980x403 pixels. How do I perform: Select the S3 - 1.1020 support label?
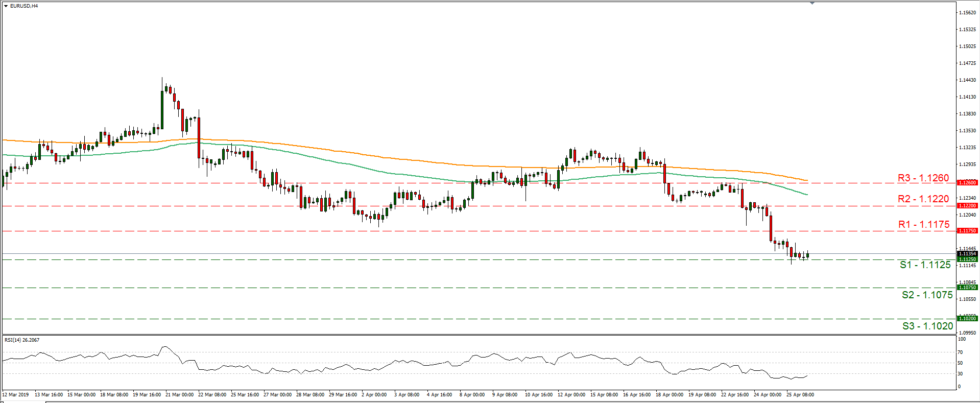928,326
